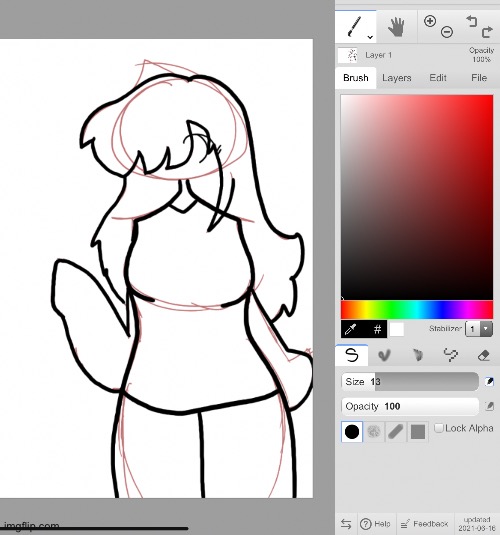
Task: Click the layer Opacity 100% label
Action: point(482,55)
